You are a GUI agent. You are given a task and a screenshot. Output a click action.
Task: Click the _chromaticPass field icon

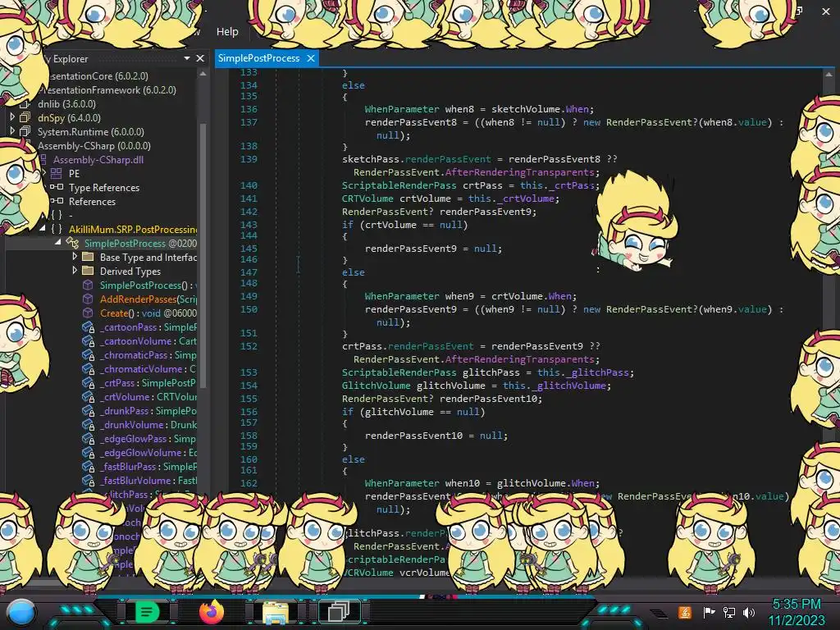point(89,355)
